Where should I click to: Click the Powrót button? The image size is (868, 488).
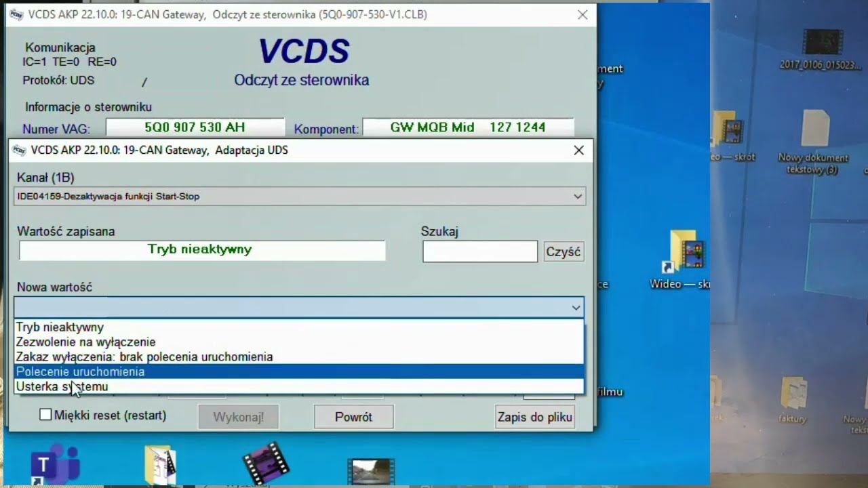(x=353, y=417)
